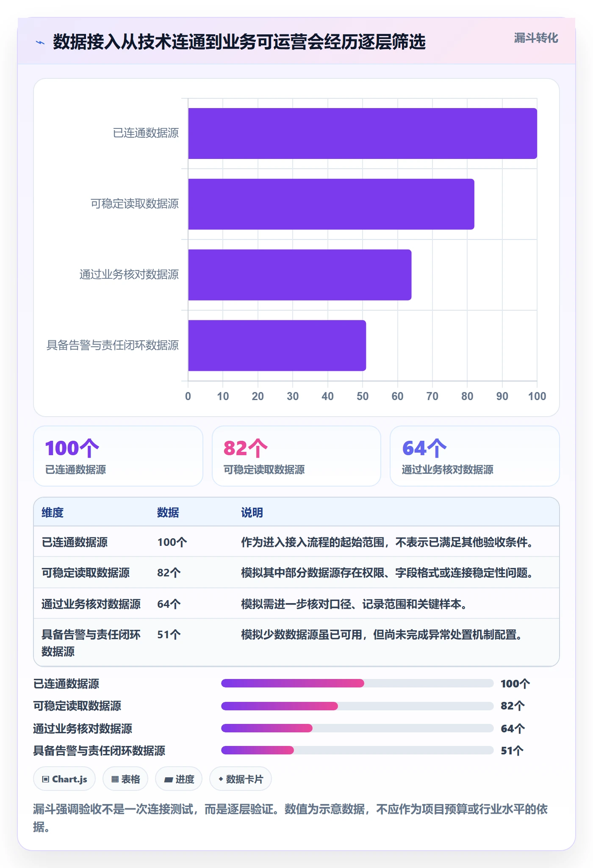The width and height of the screenshot is (593, 868).
Task: Click the 已连通数据源 chart axis label
Action: 146,133
